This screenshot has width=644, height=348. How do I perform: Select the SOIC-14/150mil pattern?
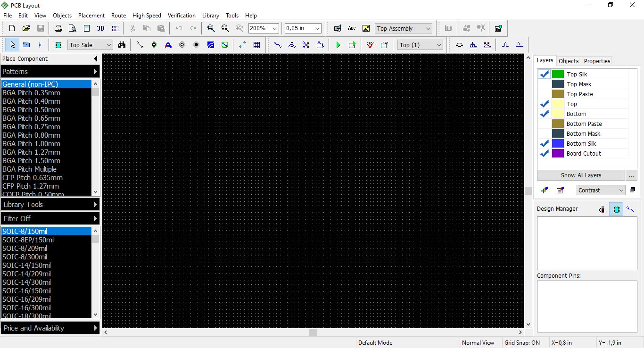[x=46, y=265]
